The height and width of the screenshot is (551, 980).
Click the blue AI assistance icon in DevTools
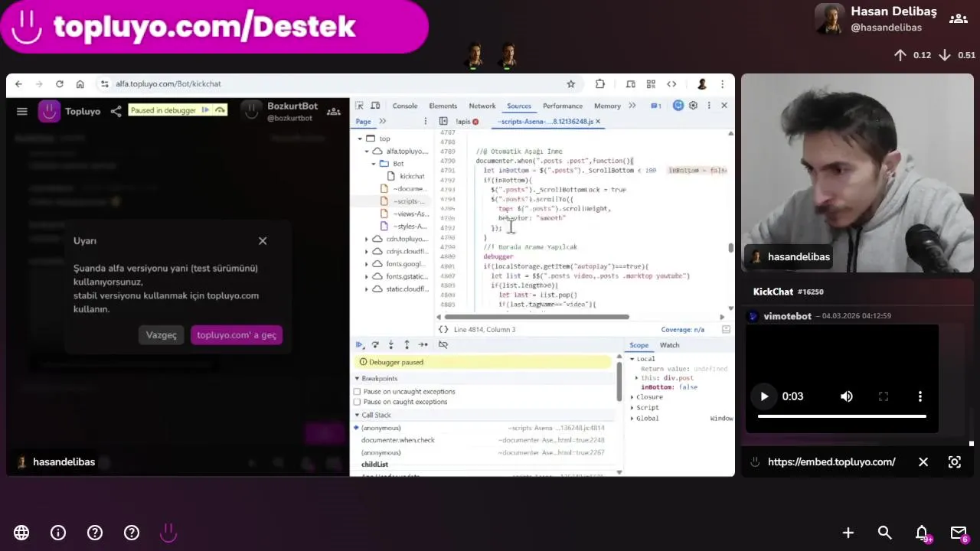(x=678, y=106)
